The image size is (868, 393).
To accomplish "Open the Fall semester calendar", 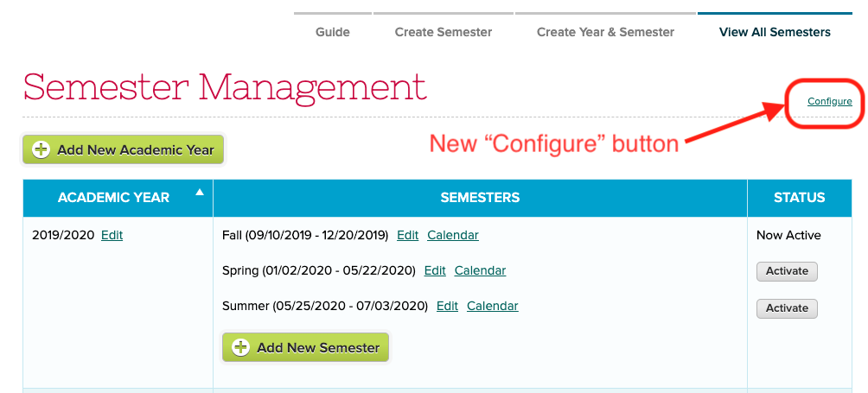I will click(x=453, y=235).
